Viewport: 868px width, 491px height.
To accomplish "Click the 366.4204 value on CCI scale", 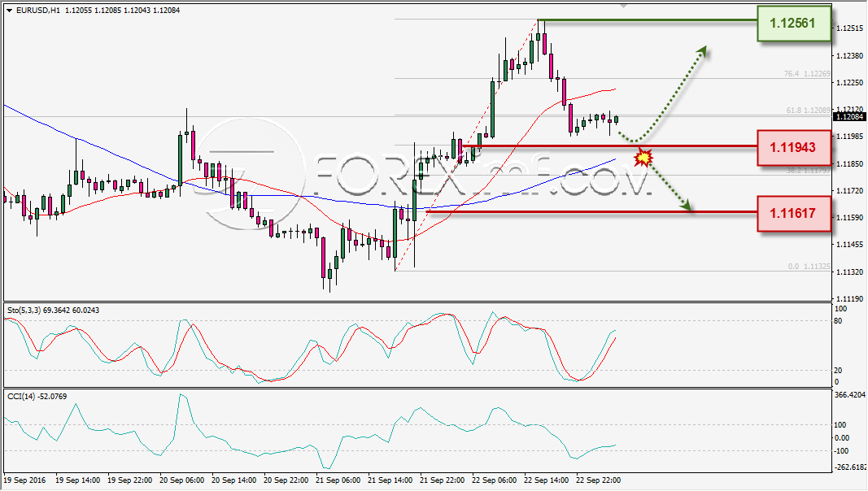I will coord(849,395).
